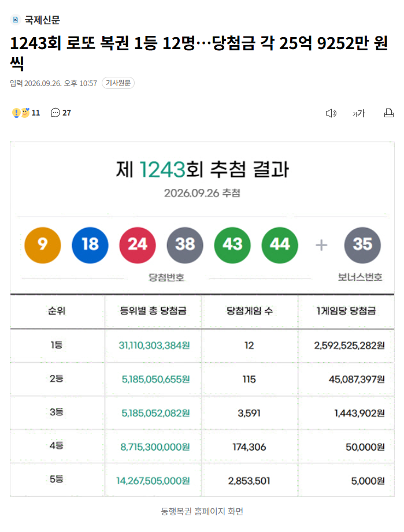
Task: Click the green number 43 ball
Action: 232,245
